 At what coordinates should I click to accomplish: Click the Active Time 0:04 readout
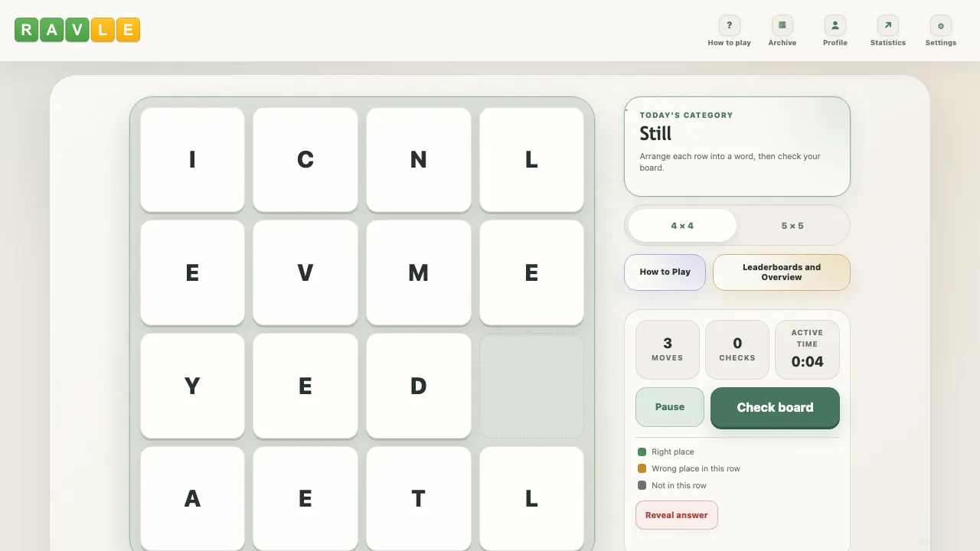(x=807, y=350)
